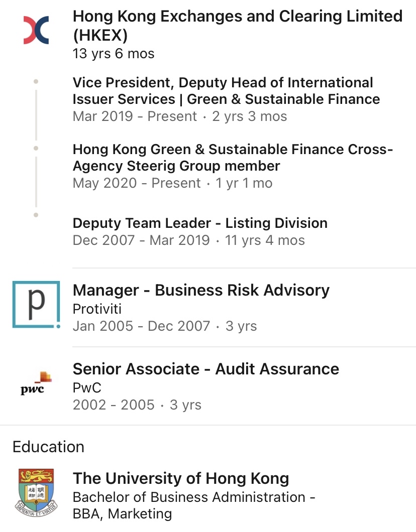The height and width of the screenshot is (532, 416).
Task: Open the Cross-Agency Steering Group member role
Action: [x=233, y=158]
